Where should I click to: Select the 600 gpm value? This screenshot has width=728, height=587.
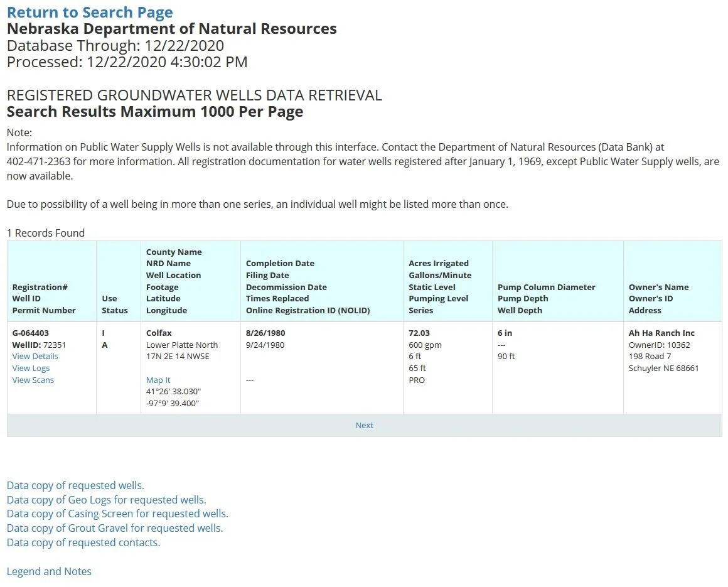[x=426, y=345]
